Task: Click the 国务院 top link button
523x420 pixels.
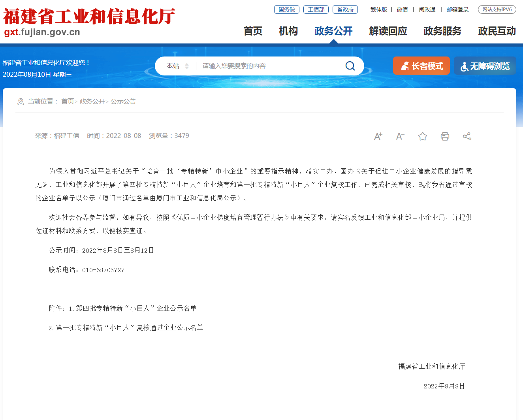Action: 287,9
